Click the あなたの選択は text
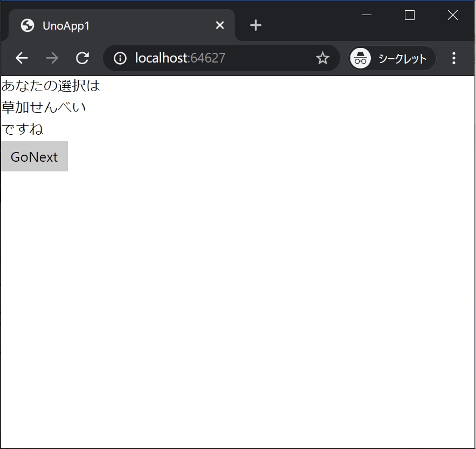 coord(50,85)
